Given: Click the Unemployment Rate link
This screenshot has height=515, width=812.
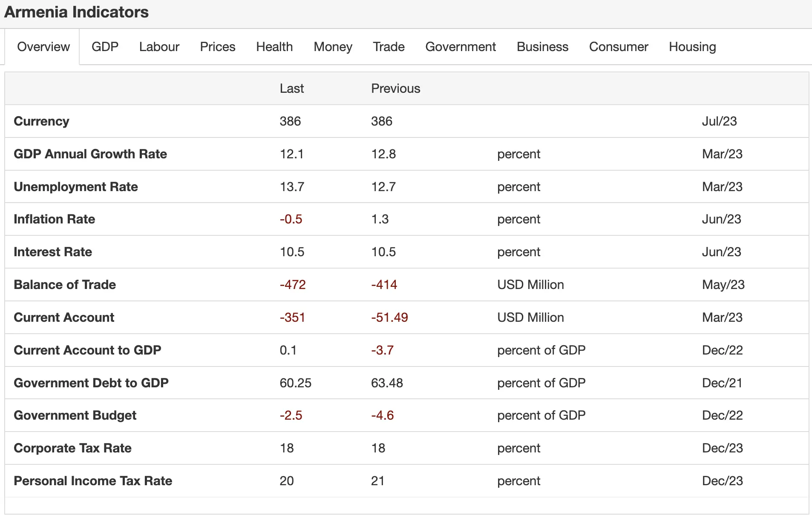Looking at the screenshot, I should [76, 187].
